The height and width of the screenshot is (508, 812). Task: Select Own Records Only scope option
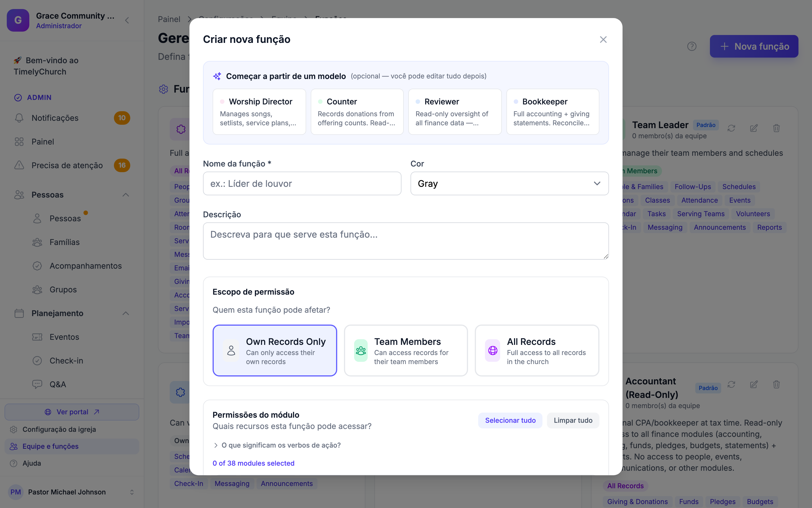275,351
